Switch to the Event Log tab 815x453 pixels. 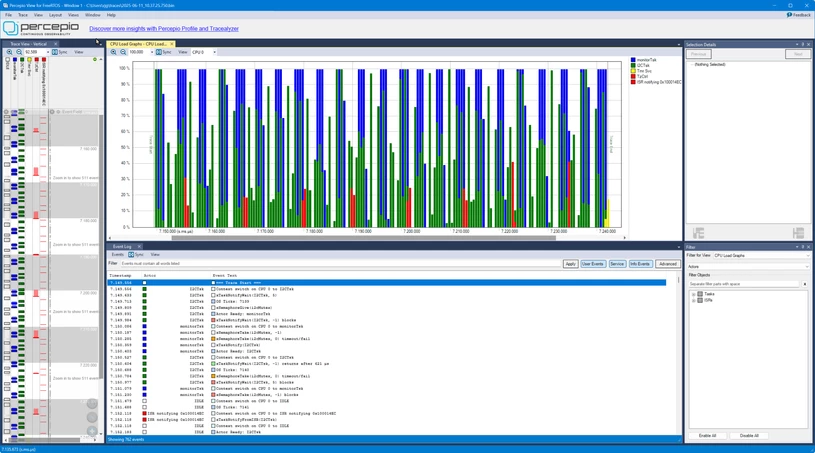[x=122, y=246]
